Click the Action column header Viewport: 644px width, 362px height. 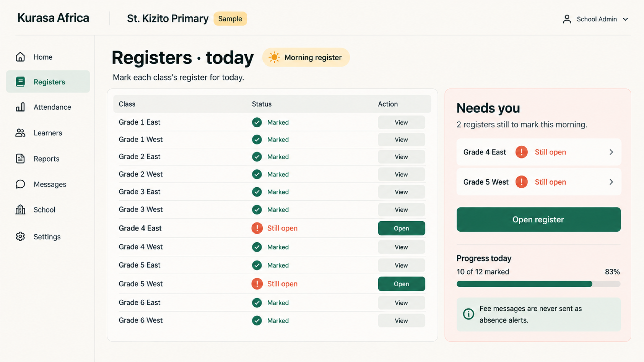coord(388,104)
